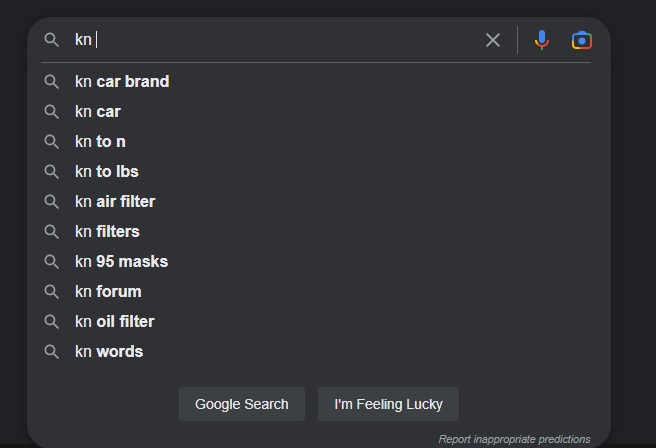Pick the 'kn to n' suggestion

coord(100,142)
